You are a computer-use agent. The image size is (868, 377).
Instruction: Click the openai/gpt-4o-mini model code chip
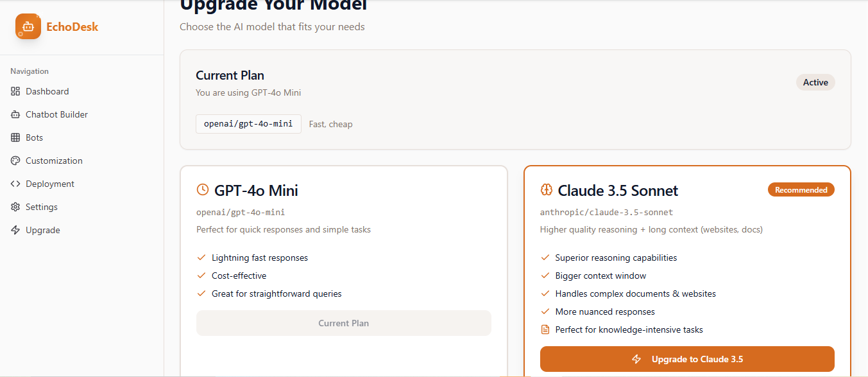click(248, 124)
